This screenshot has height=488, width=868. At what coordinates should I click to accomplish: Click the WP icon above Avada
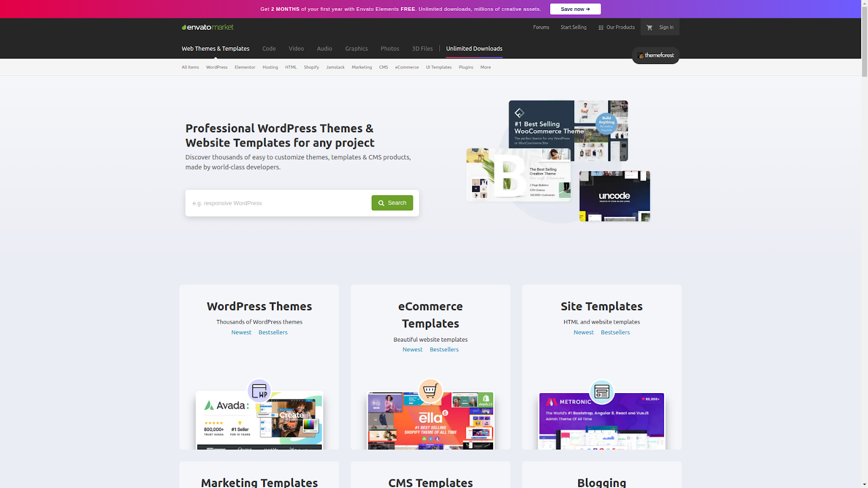[259, 390]
